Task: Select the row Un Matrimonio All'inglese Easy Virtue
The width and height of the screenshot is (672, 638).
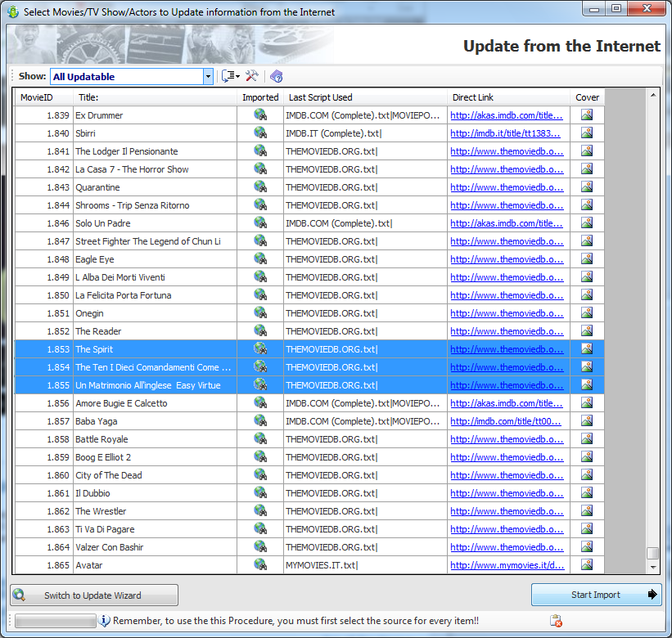Action: click(309, 385)
